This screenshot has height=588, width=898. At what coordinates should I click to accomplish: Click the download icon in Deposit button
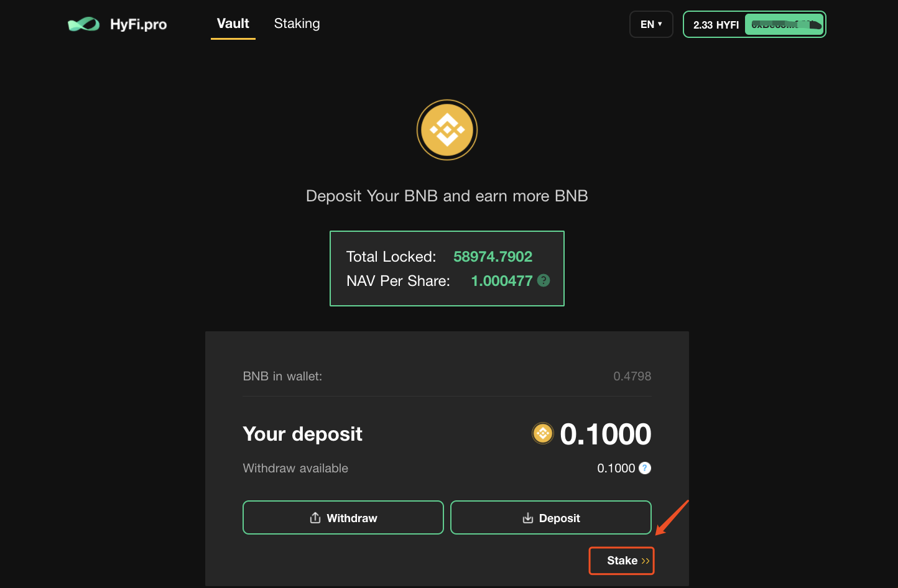point(528,518)
